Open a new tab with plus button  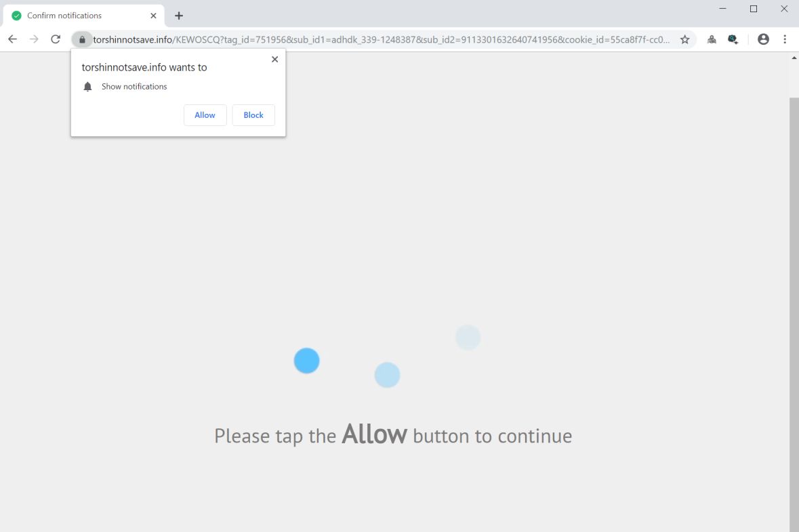[x=179, y=16]
